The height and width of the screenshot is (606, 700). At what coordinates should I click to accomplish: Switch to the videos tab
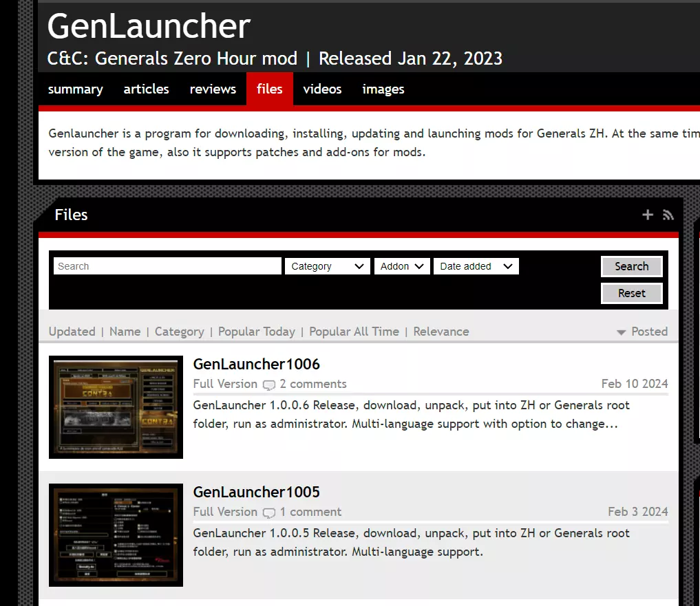pos(322,89)
